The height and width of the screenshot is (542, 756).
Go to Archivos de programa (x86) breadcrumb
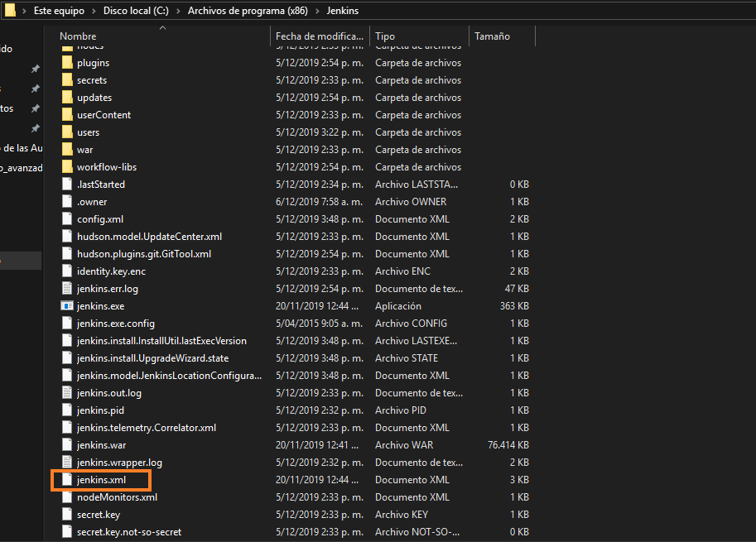[247, 11]
